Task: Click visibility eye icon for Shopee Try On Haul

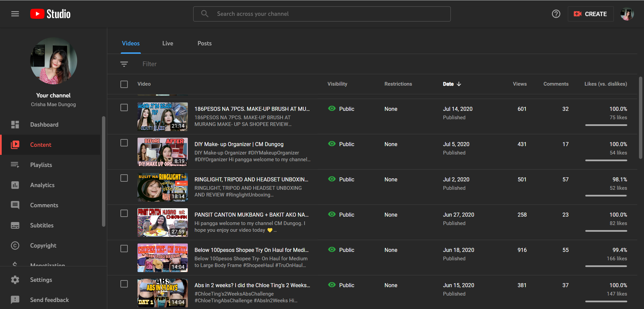Action: (x=332, y=250)
